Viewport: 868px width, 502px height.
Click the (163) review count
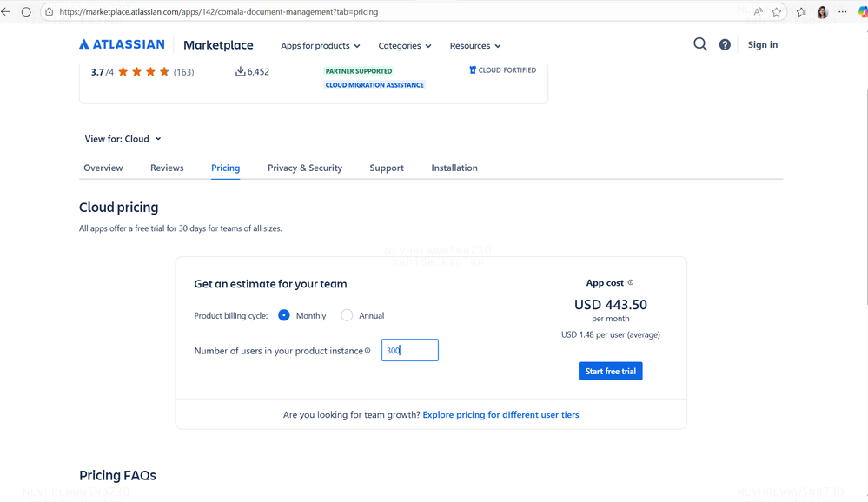tap(184, 72)
